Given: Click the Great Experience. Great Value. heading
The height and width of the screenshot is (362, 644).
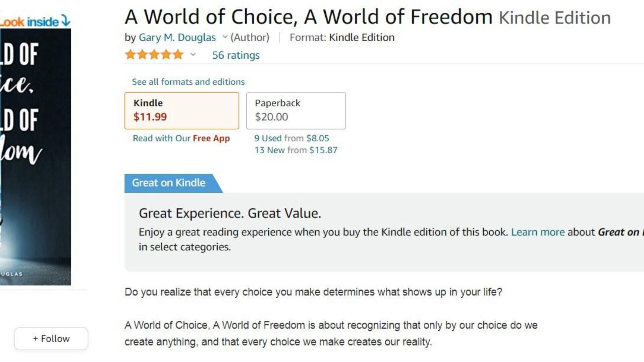Looking at the screenshot, I should 230,213.
